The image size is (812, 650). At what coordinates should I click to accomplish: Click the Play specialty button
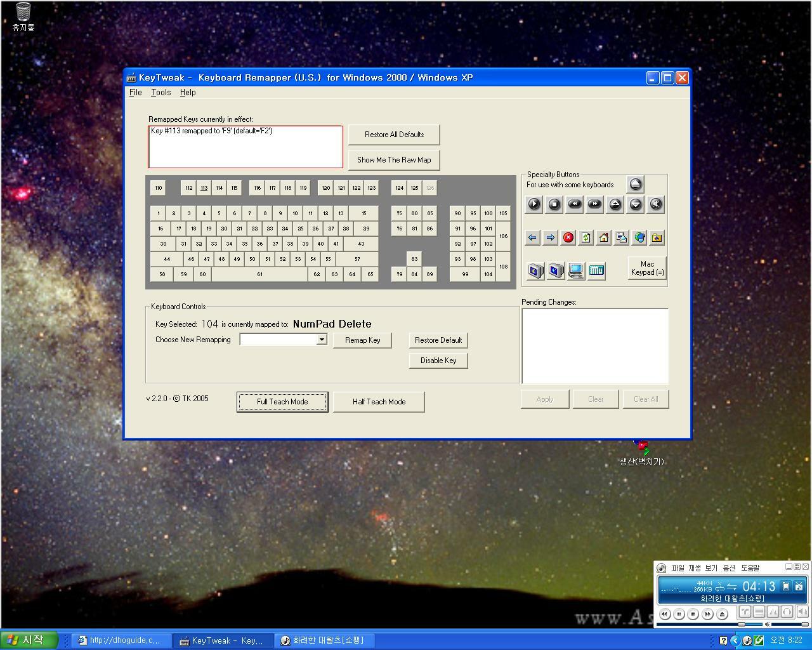(534, 204)
